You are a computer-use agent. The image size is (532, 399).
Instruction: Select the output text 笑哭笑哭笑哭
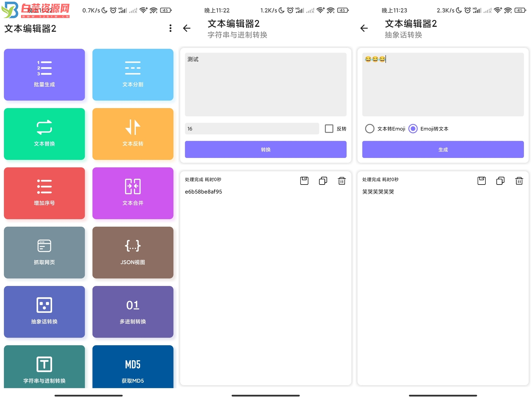(x=378, y=192)
